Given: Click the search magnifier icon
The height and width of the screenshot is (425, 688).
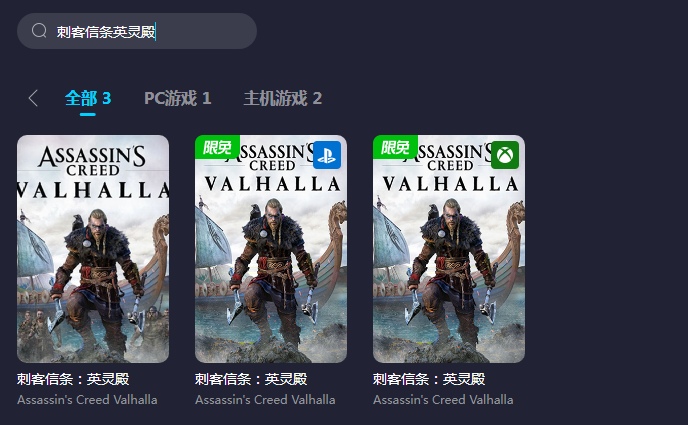Looking at the screenshot, I should (x=39, y=31).
